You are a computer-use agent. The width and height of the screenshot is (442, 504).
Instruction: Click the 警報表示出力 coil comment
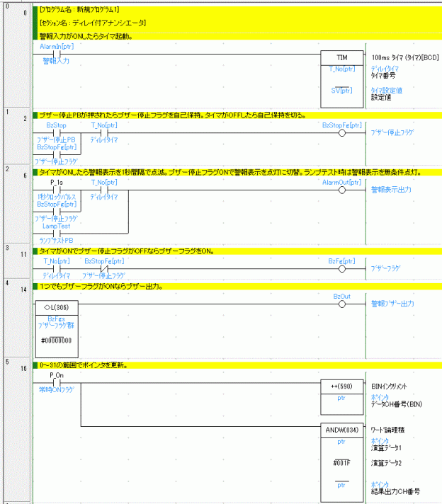click(x=391, y=190)
